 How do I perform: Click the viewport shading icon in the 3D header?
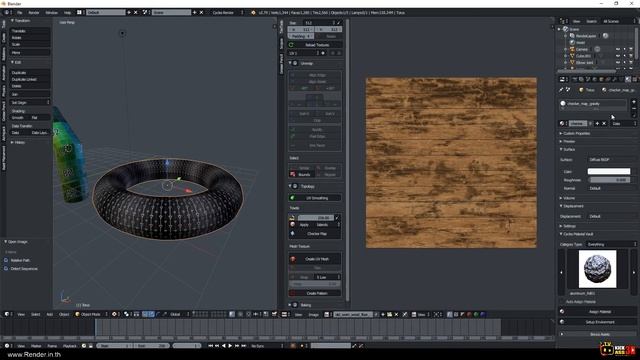(x=115, y=314)
